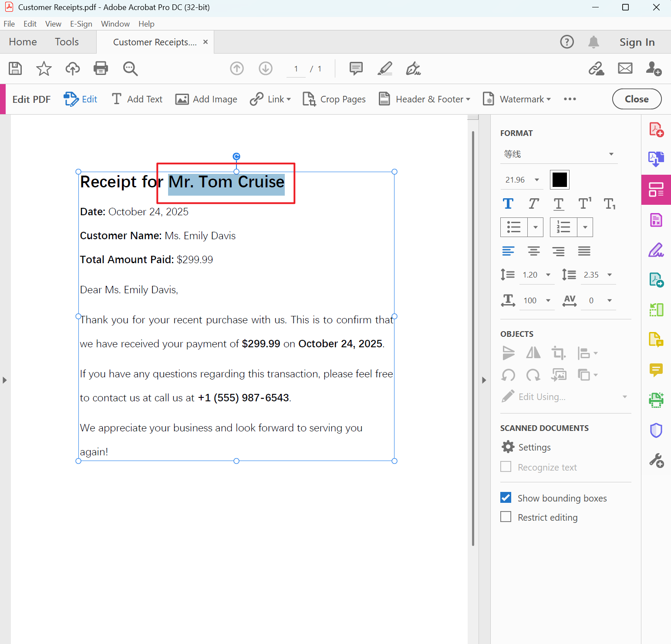The width and height of the screenshot is (671, 644).
Task: Click the page number input field
Action: coord(296,69)
